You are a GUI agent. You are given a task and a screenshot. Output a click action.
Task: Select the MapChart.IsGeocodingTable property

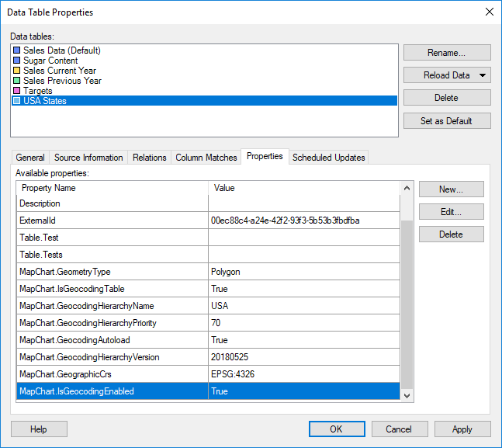pos(208,289)
